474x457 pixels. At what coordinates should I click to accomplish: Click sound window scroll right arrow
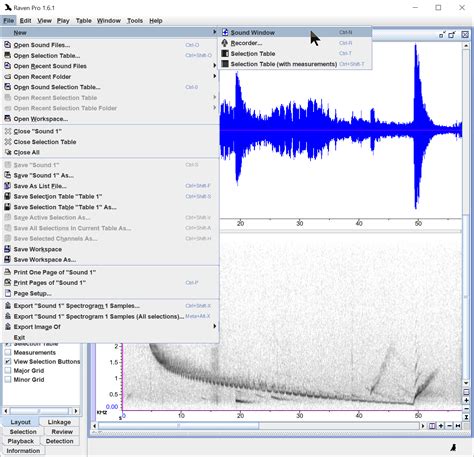click(423, 426)
